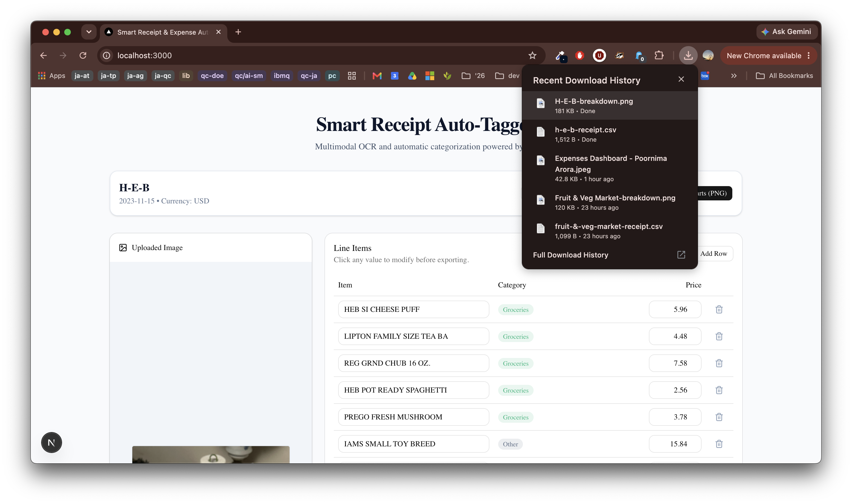Click the uploaded receipt image thumbnail
Screen dimensions: 852x504
point(211,454)
